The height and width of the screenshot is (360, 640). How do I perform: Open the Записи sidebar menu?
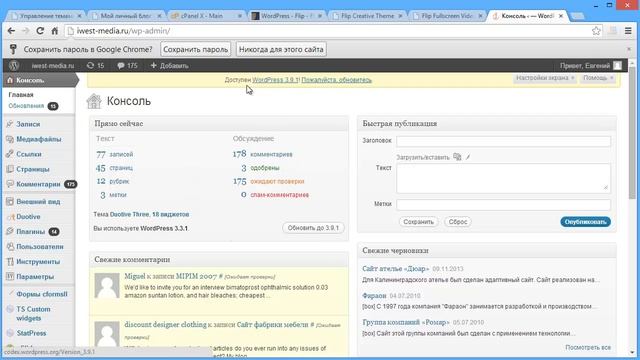[28, 124]
